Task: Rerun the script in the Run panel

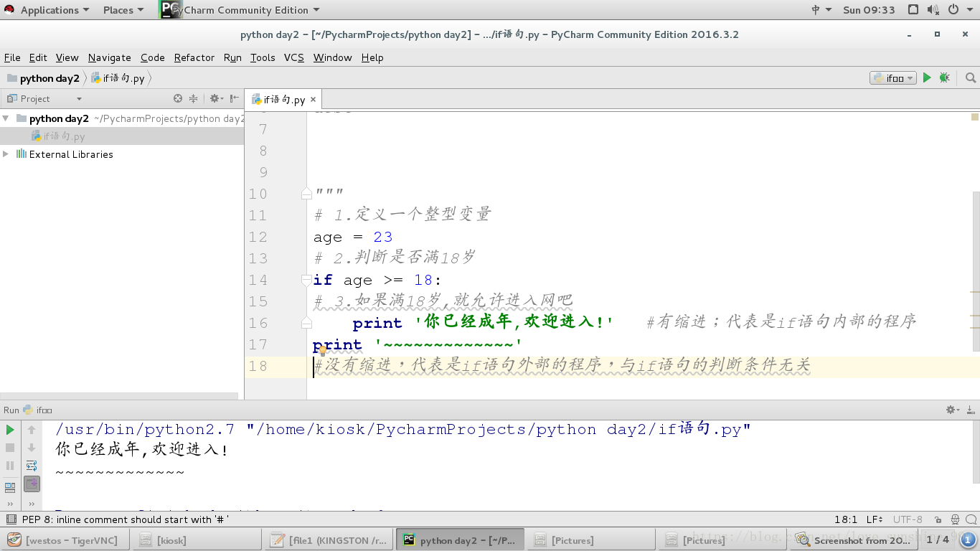Action: (10, 430)
